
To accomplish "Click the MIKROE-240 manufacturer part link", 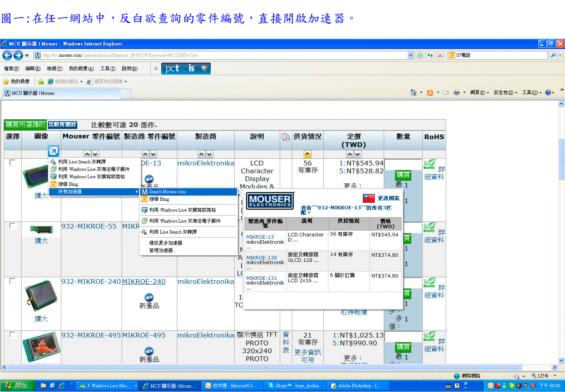I will point(144,281).
